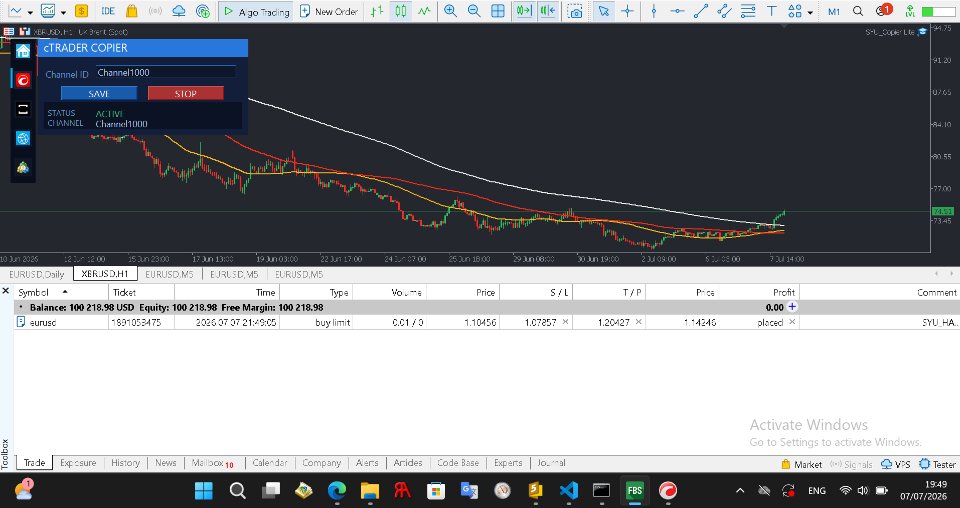The height and width of the screenshot is (508, 960).
Task: Open the shapes objects tool
Action: [x=795, y=11]
